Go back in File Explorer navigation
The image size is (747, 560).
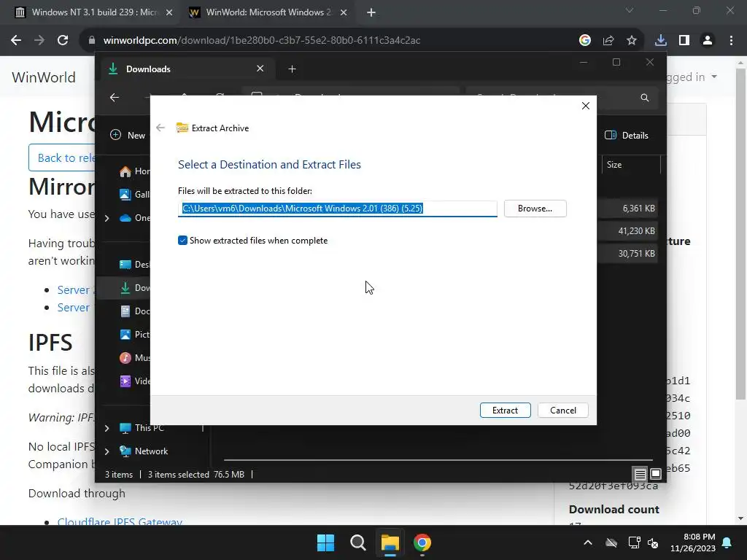click(x=115, y=98)
